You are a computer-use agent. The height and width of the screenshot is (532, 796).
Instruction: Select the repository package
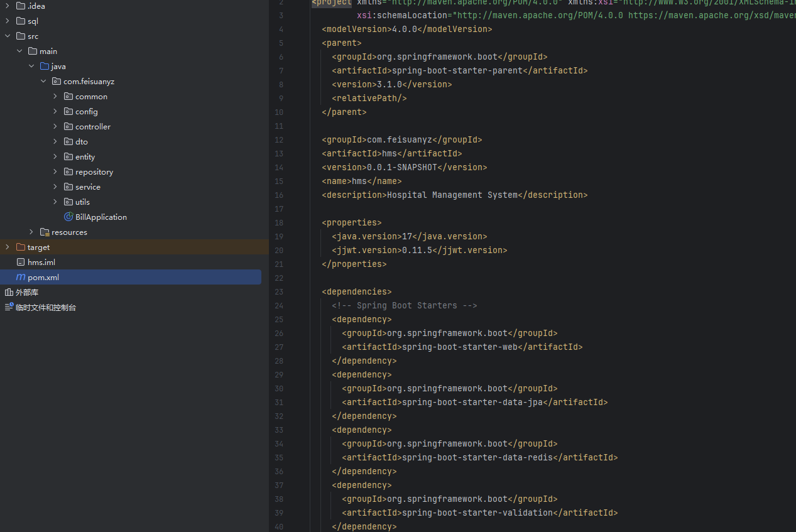(x=94, y=171)
